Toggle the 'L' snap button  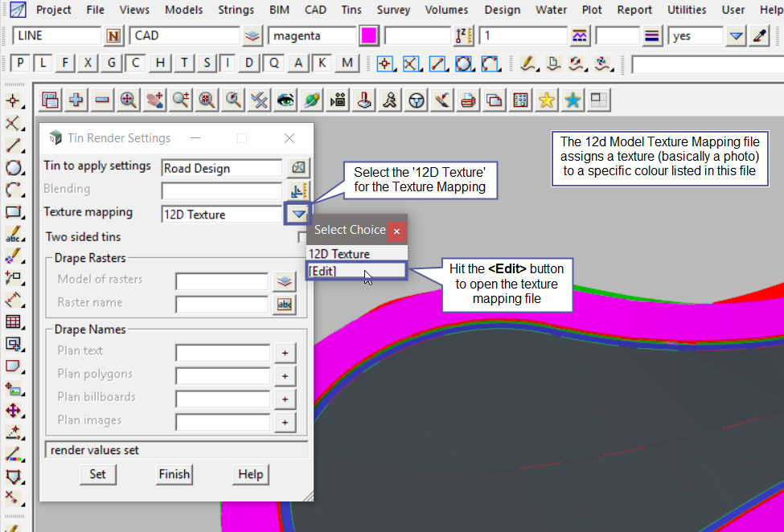(x=43, y=63)
